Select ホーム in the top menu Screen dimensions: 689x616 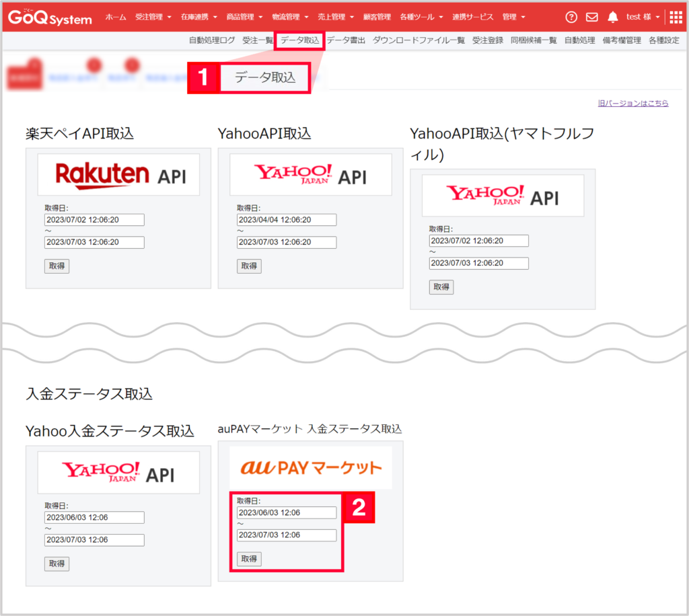pyautogui.click(x=115, y=17)
